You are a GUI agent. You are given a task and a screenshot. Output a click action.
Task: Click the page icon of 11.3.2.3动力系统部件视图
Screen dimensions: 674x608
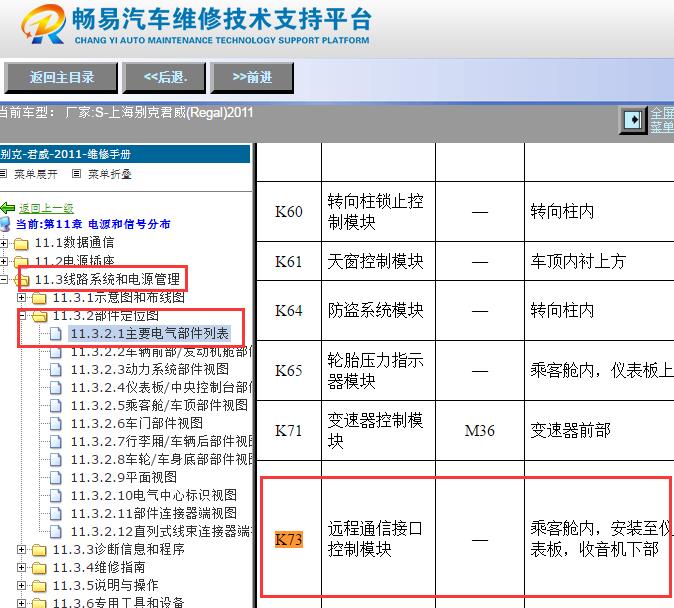click(55, 370)
